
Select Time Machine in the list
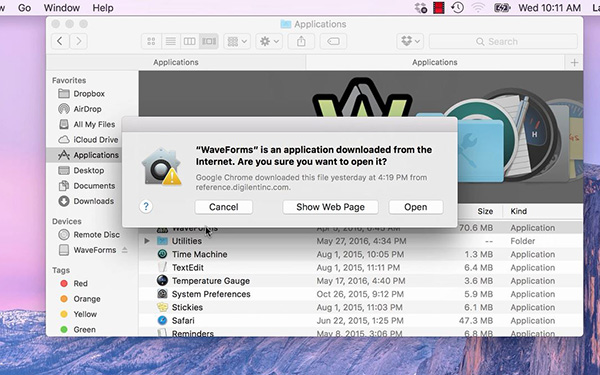(361, 254)
